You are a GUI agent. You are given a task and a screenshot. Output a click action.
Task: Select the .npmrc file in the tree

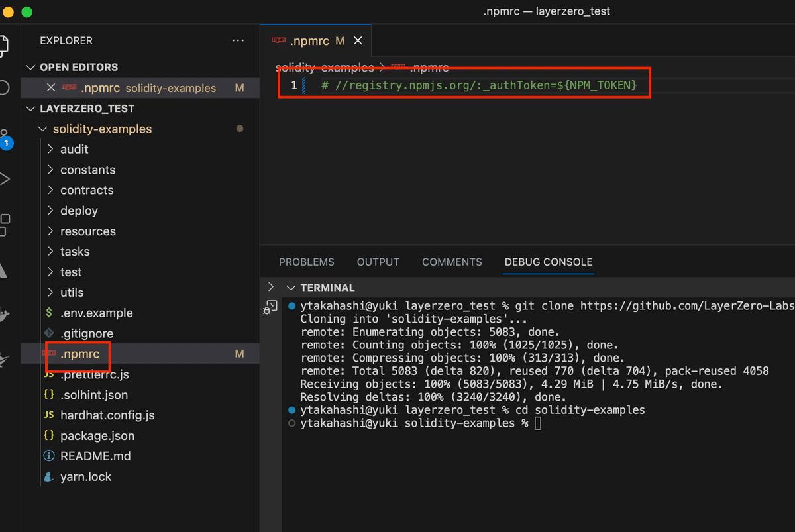point(79,354)
